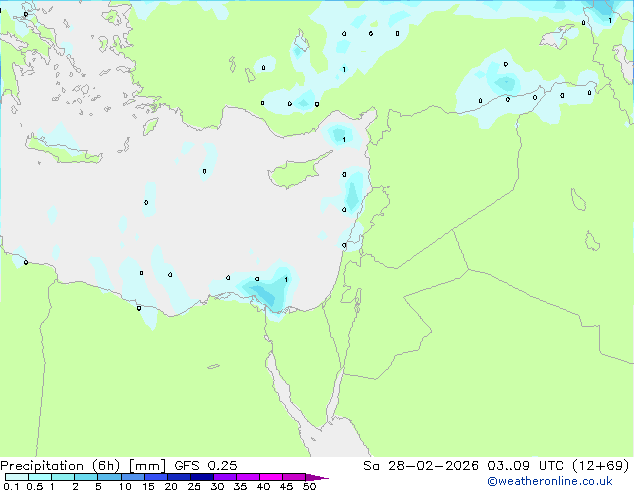Click the legend value '10'
Screen dimensions: 634x490
pos(125,486)
